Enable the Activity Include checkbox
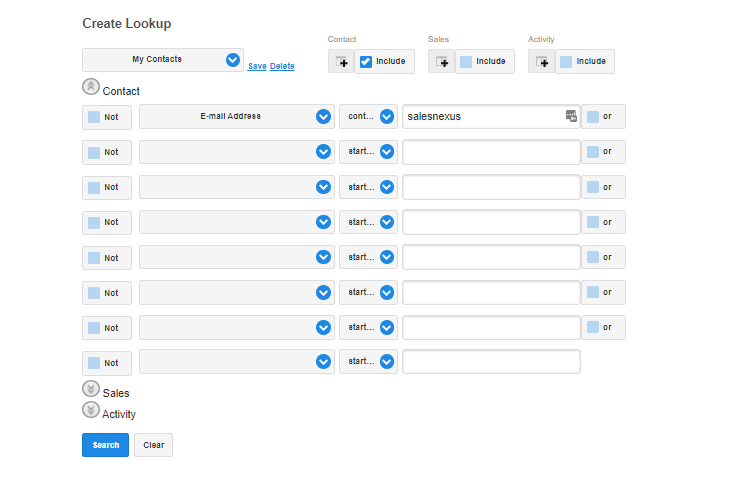The height and width of the screenshot is (493, 743). pos(566,61)
